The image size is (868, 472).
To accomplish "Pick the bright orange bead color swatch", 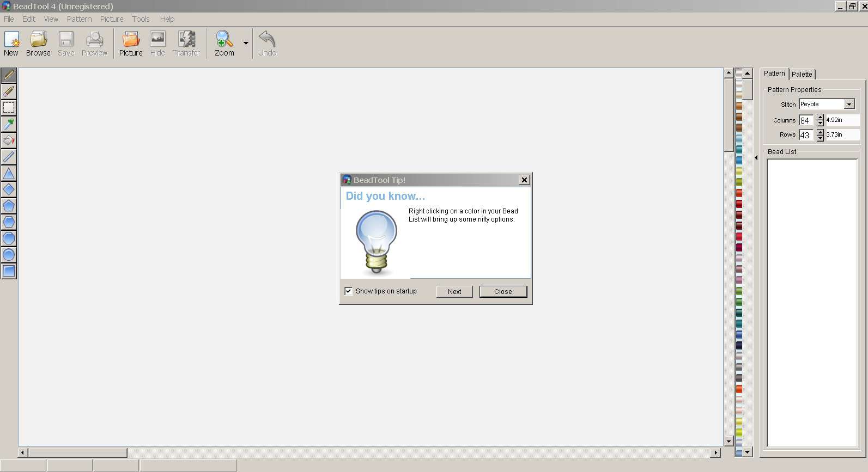I will pos(739,389).
